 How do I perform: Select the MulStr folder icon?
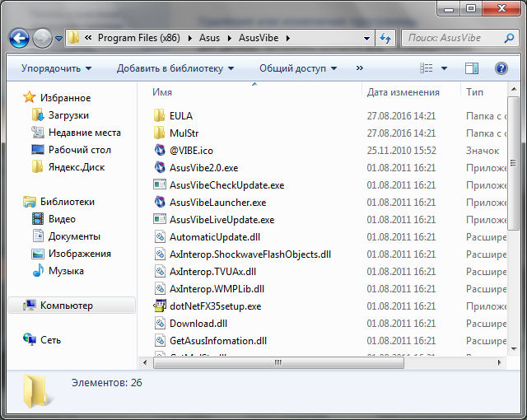[159, 133]
